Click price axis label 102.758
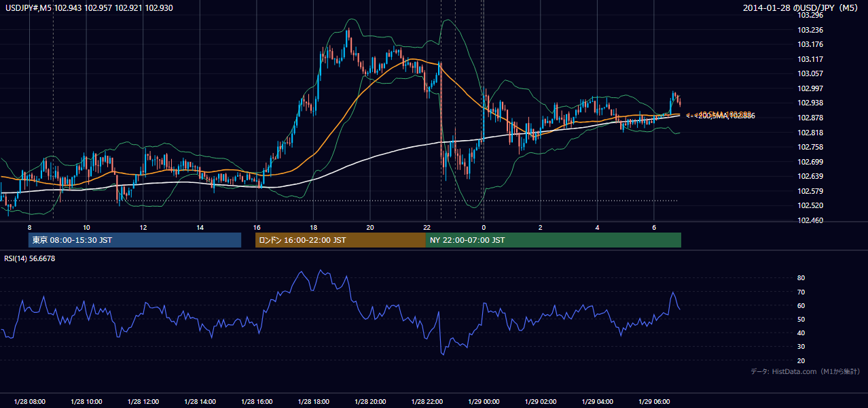Image resolution: width=868 pixels, height=408 pixels. tap(810, 147)
